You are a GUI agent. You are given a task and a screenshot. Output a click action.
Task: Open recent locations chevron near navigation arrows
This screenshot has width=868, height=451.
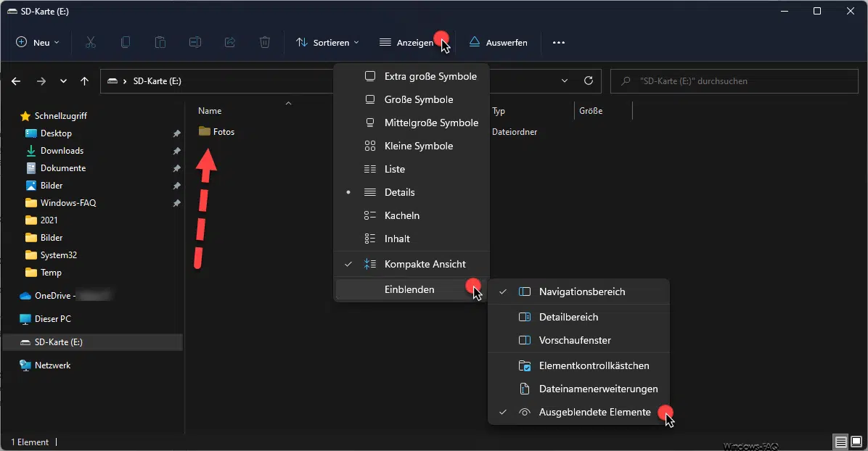[x=63, y=81]
